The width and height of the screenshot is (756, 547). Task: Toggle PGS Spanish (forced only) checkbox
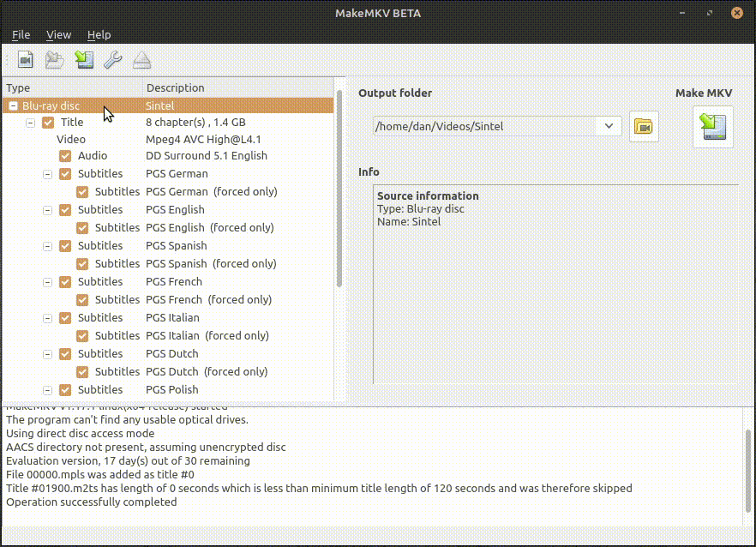(82, 264)
